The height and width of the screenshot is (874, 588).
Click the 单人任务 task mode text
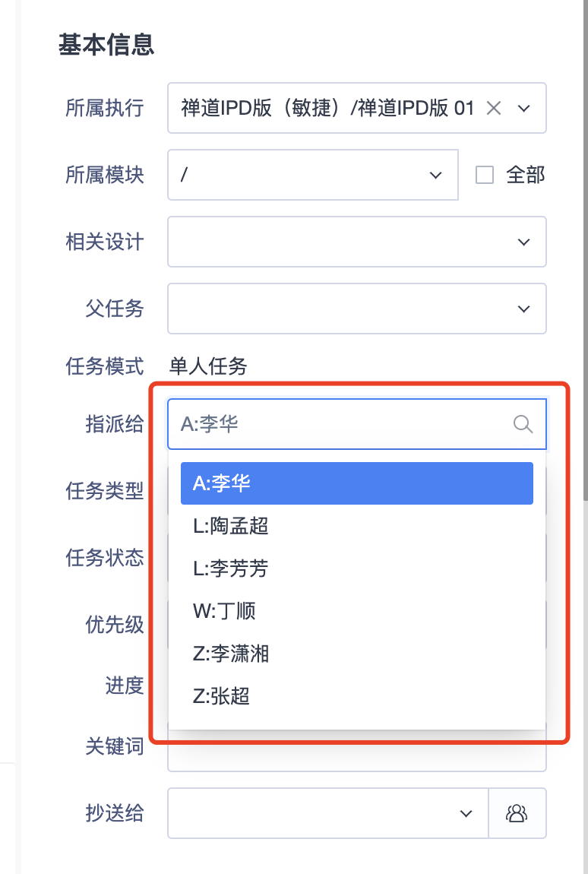click(x=208, y=366)
